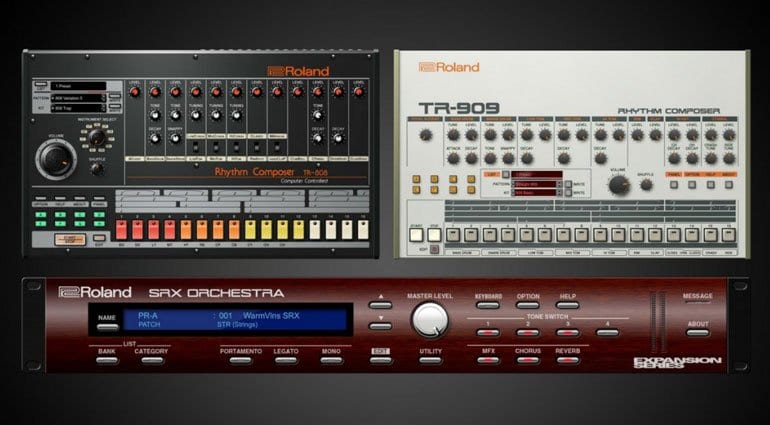
Task: Open the TR-808 PATTERN dropdown
Action: [79, 98]
